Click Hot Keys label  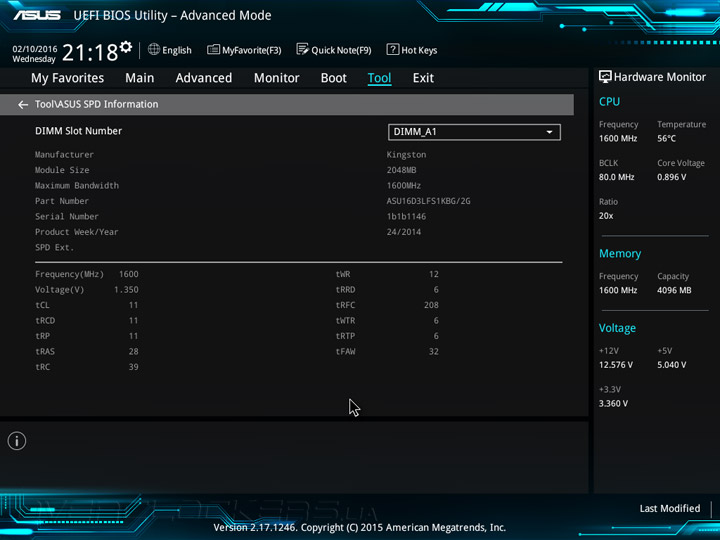coord(419,51)
